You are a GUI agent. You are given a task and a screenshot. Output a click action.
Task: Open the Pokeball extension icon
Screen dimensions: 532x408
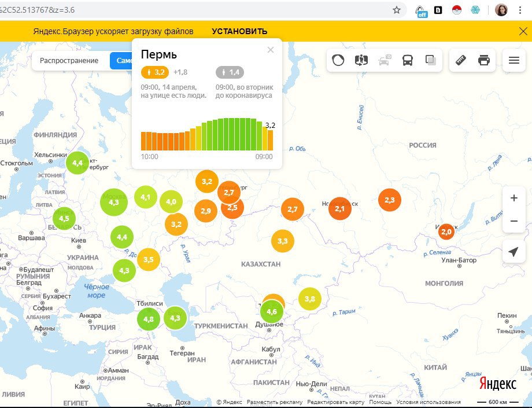(457, 10)
